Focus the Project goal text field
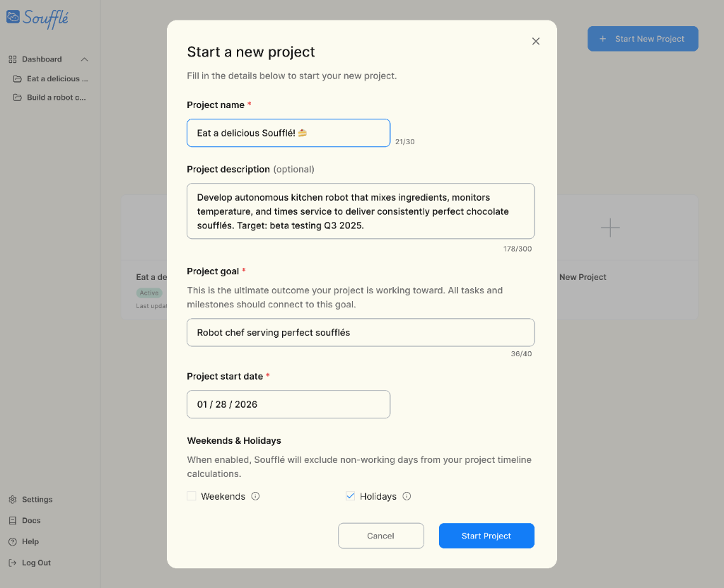This screenshot has height=588, width=724. coord(361,332)
